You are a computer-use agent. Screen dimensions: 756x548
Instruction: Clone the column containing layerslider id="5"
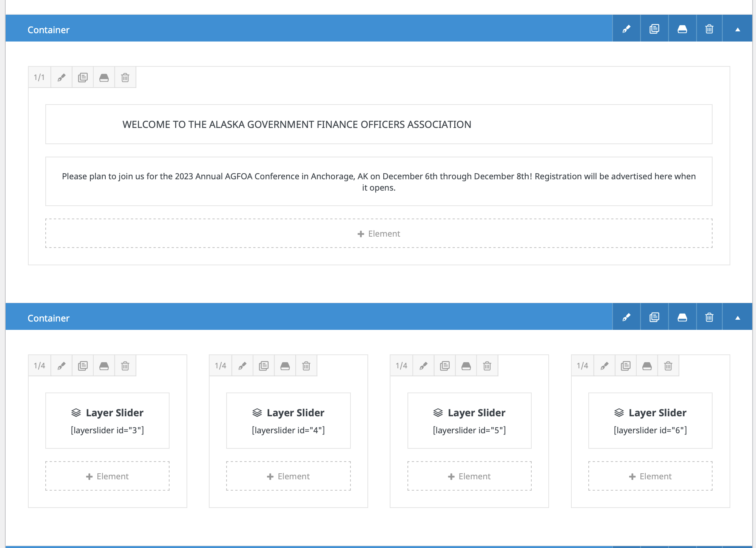[x=445, y=366]
